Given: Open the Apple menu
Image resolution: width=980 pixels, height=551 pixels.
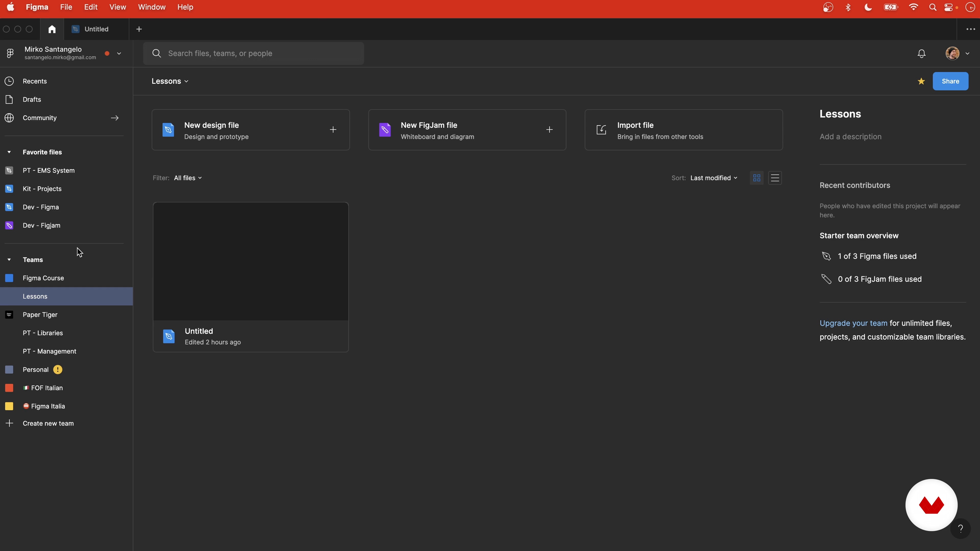Looking at the screenshot, I should point(10,7).
